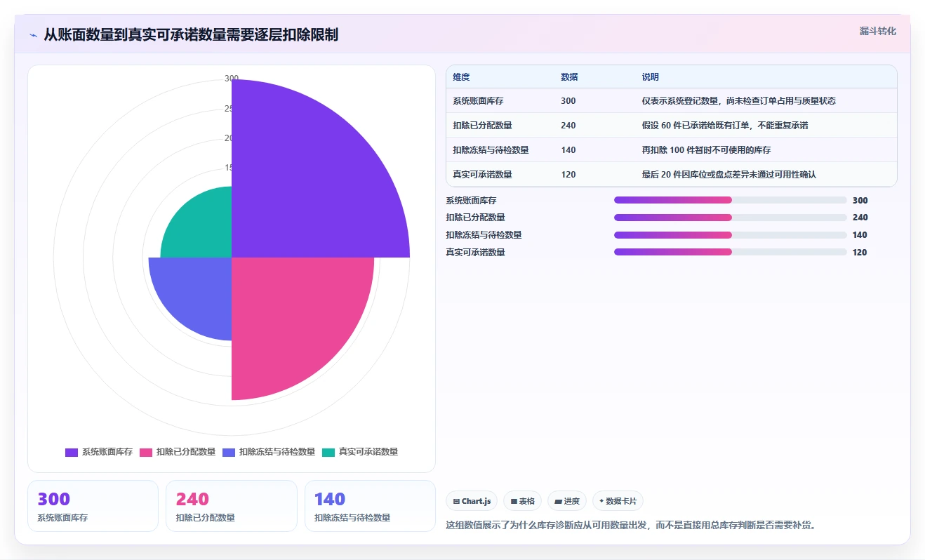Click the 240 value in the table
This screenshot has height=560, width=925.
pos(568,126)
